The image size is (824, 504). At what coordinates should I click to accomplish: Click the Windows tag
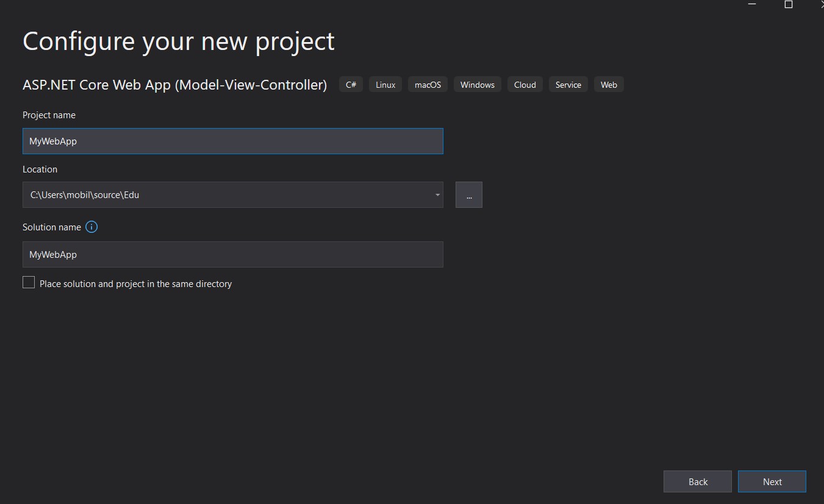coord(478,85)
